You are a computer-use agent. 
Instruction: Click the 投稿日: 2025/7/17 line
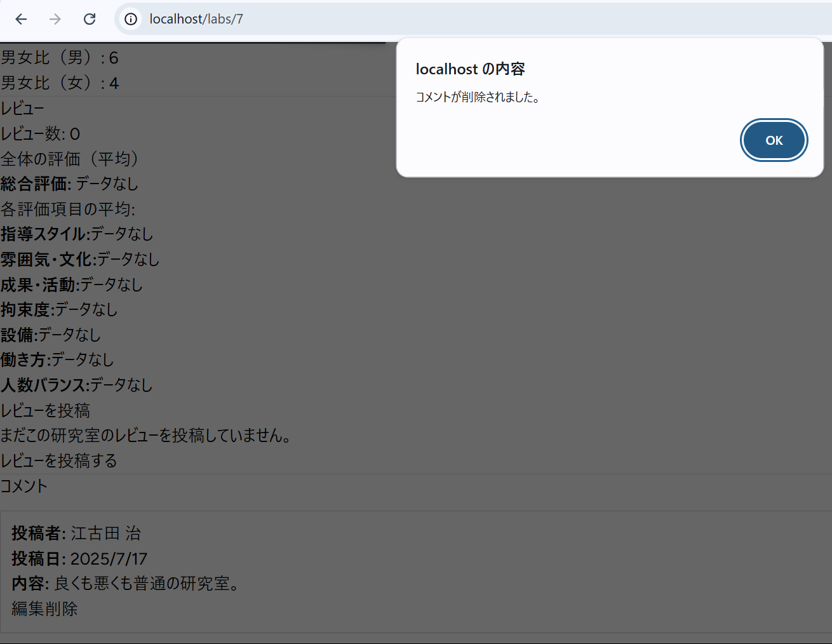(79, 559)
